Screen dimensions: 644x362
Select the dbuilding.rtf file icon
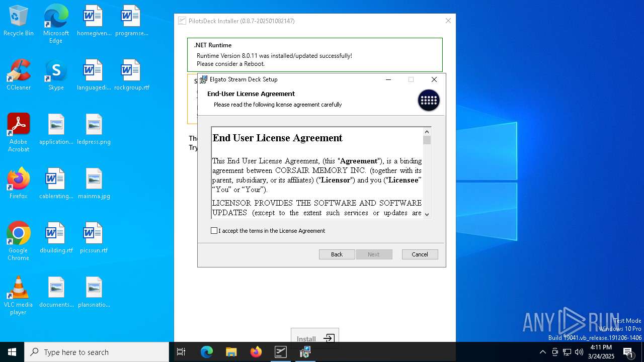[56, 238]
